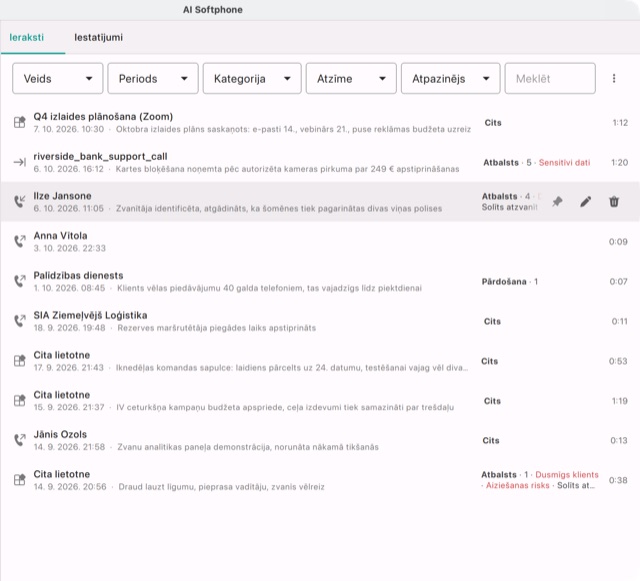Viewport: 640px width, 581px height.
Task: Open the three-dot more options menu
Action: point(614,78)
